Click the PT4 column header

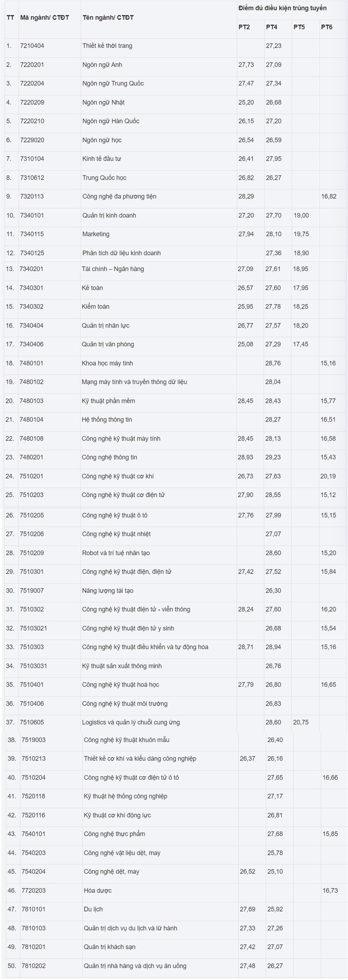tap(272, 27)
